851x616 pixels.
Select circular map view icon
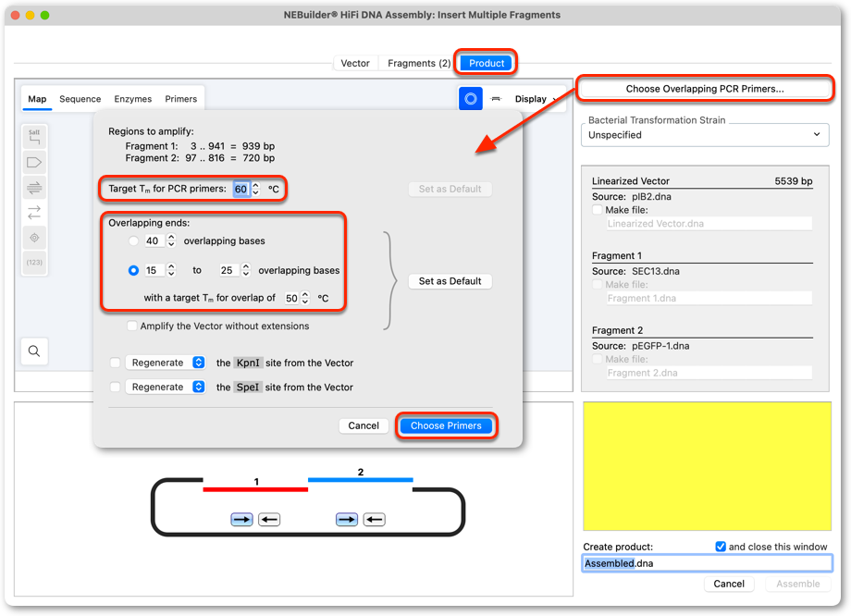point(471,99)
